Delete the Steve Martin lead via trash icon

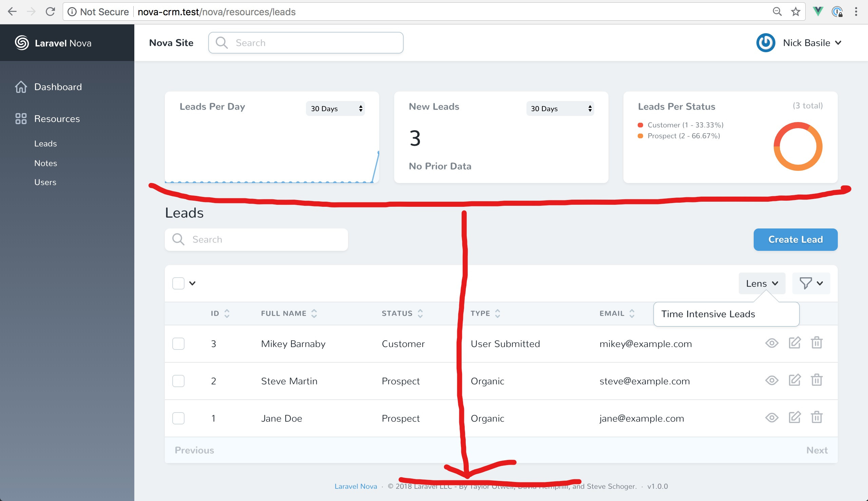[816, 380]
